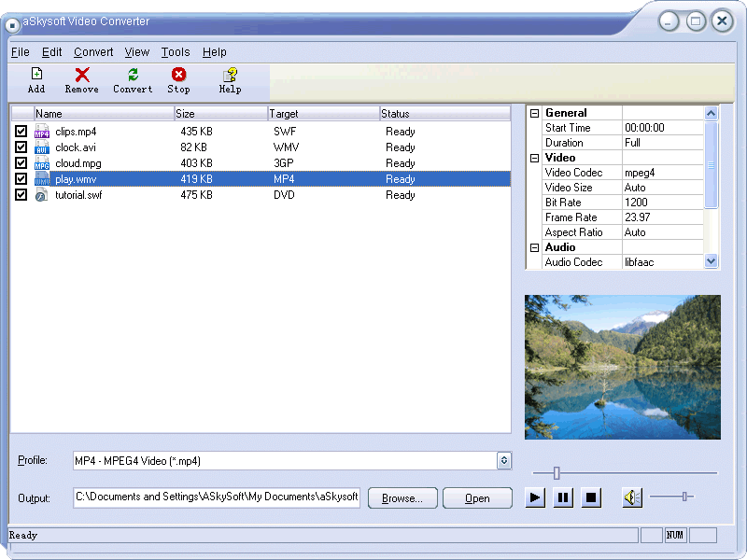Click the Open output folder button
Image resolution: width=747 pixels, height=560 pixels.
click(477, 498)
